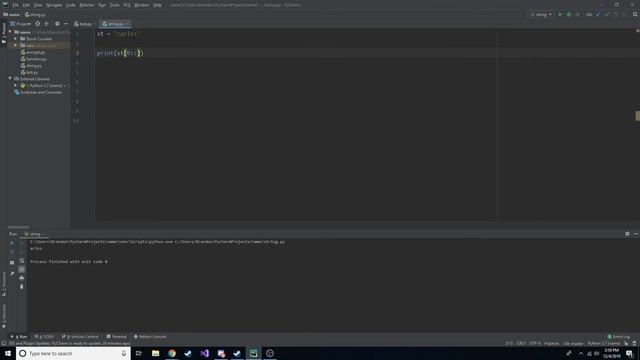The width and height of the screenshot is (640, 360).
Task: Hide the Run panel with minus icon
Action: tap(636, 234)
